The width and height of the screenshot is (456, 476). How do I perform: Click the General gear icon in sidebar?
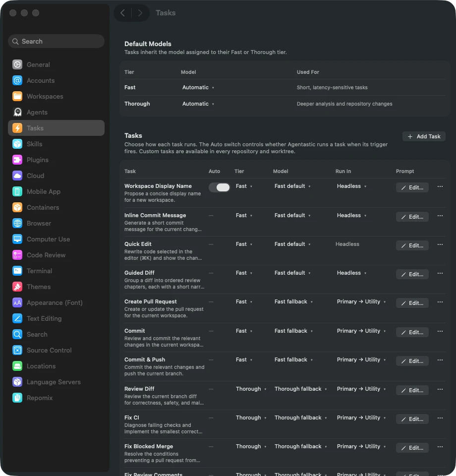(17, 64)
